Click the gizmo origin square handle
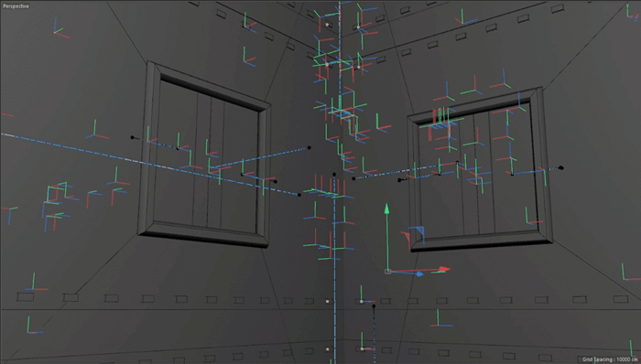This screenshot has height=364, width=641. click(x=387, y=272)
